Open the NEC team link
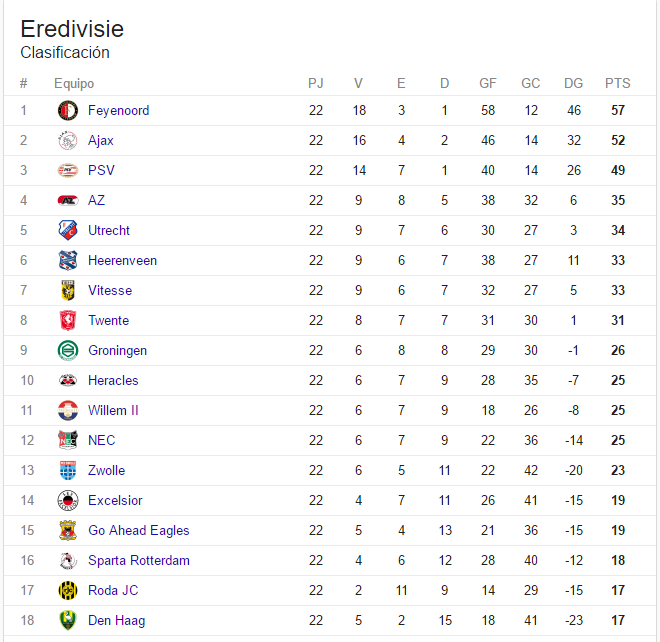This screenshot has height=642, width=660. [x=101, y=440]
